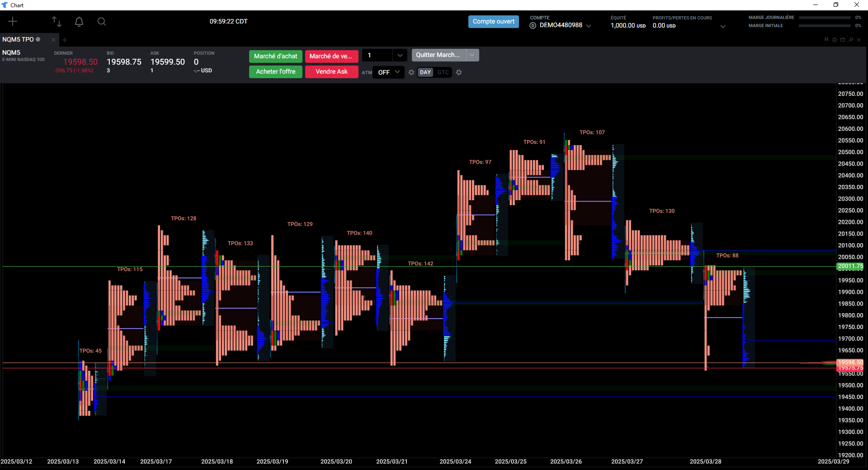Viewport: 868px width, 470px height.
Task: Click the Acheter l'offre button
Action: [x=276, y=72]
